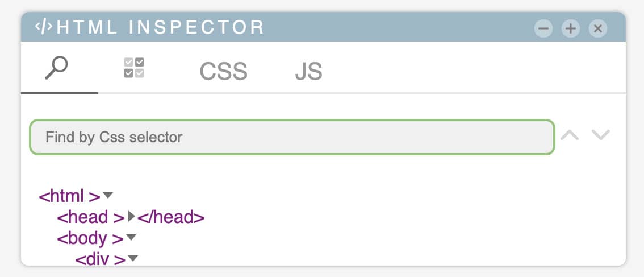Collapse the html node triangle
Screen dimensions: 644x277
pos(107,195)
